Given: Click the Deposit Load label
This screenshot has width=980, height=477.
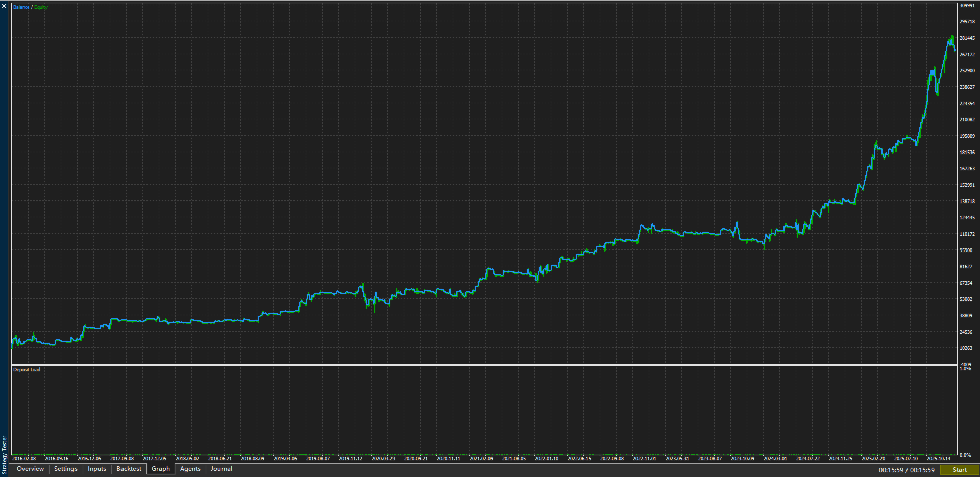Looking at the screenshot, I should (x=27, y=370).
